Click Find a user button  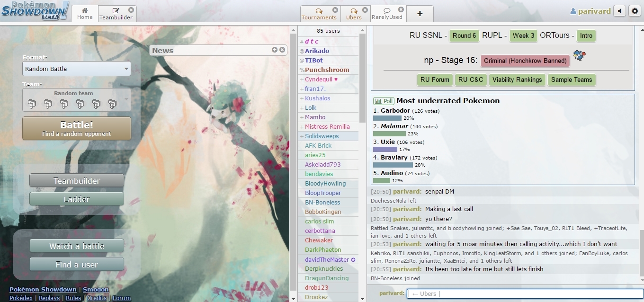pyautogui.click(x=77, y=265)
